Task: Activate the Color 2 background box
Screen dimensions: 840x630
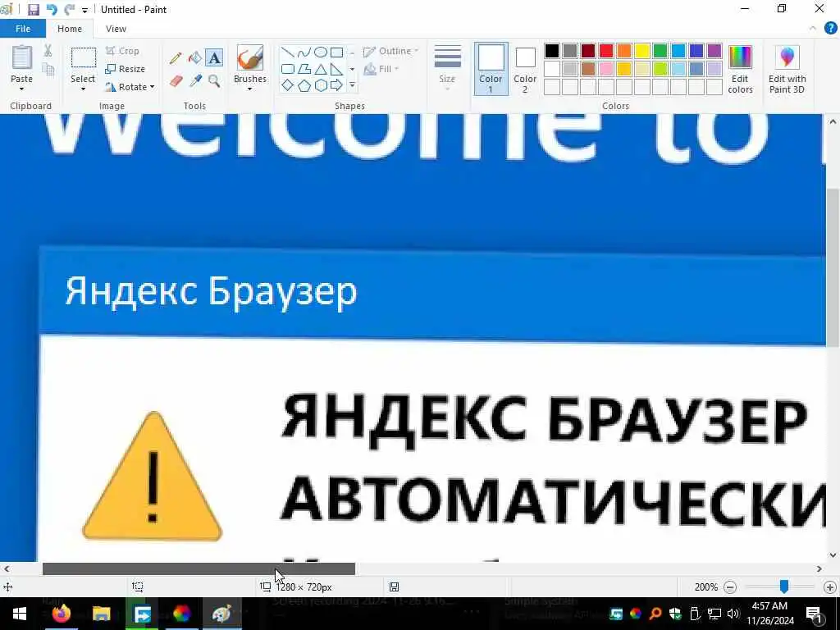Action: point(525,69)
